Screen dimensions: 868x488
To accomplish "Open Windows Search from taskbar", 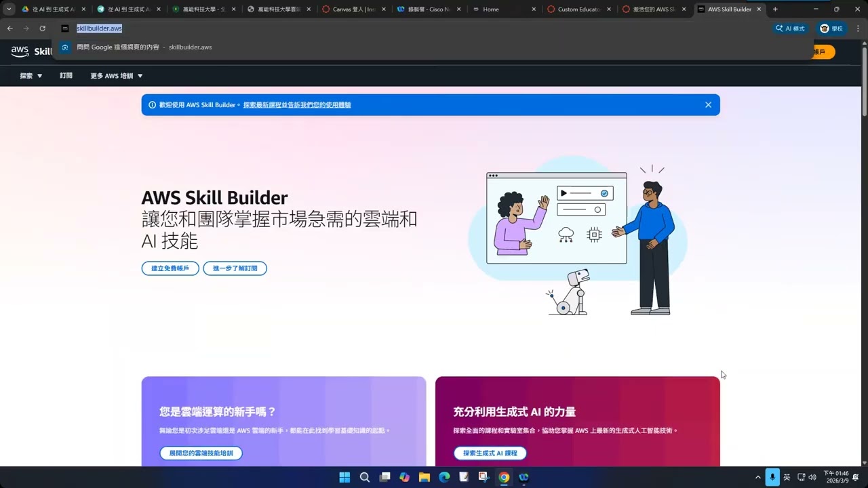I will pyautogui.click(x=365, y=477).
